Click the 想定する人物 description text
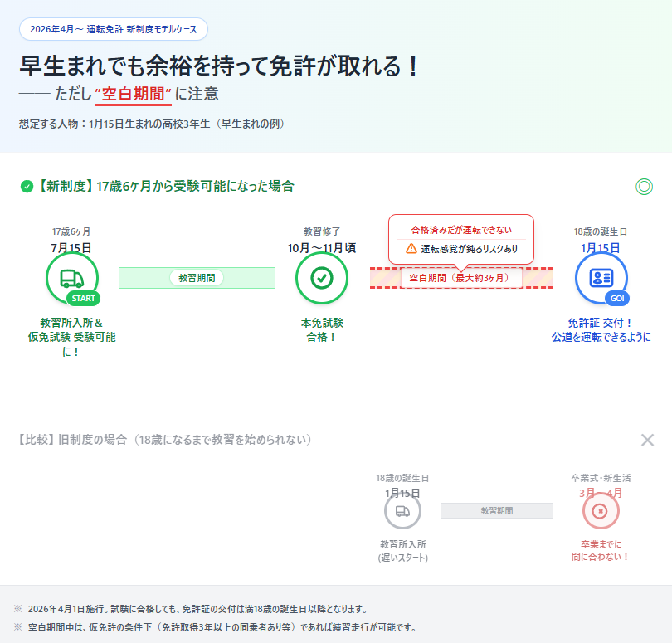The width and height of the screenshot is (672, 643). 149,124
